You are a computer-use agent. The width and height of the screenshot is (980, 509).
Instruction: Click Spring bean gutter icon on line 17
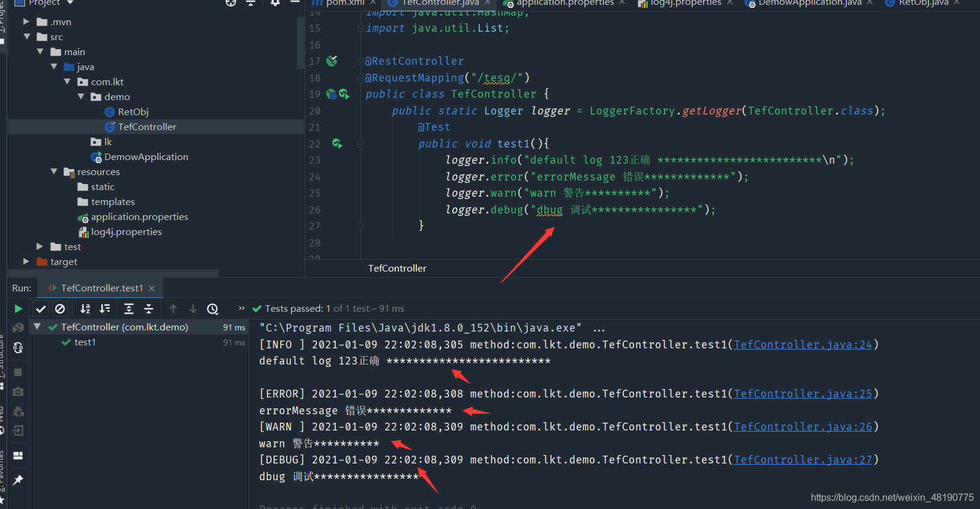(332, 61)
